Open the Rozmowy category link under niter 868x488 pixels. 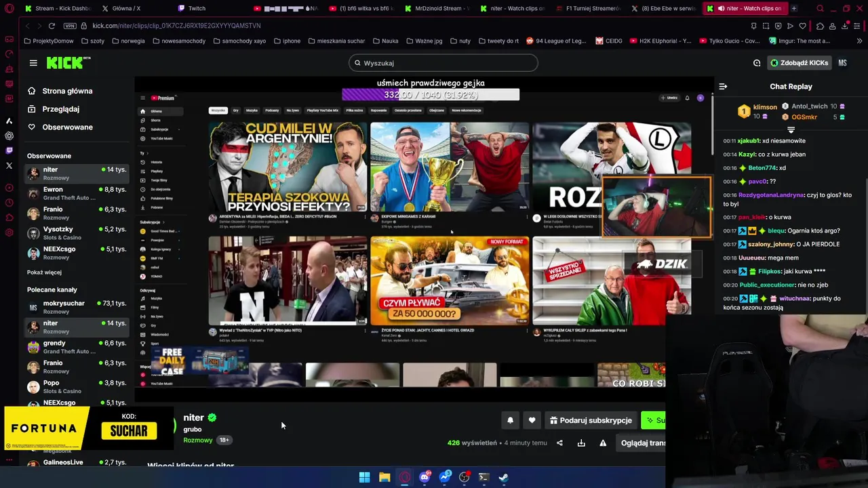click(x=198, y=441)
